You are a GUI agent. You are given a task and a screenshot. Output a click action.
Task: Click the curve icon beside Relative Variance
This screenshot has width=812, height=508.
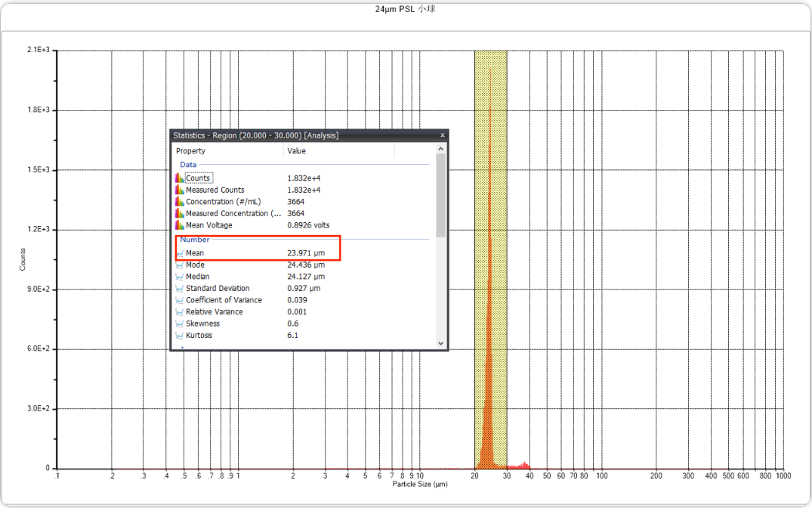pos(180,312)
